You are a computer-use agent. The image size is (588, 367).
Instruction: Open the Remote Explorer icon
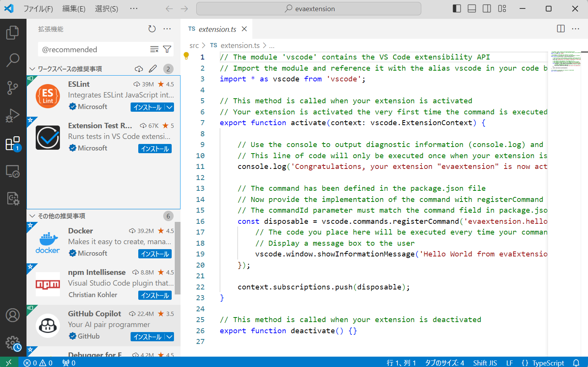tap(13, 172)
